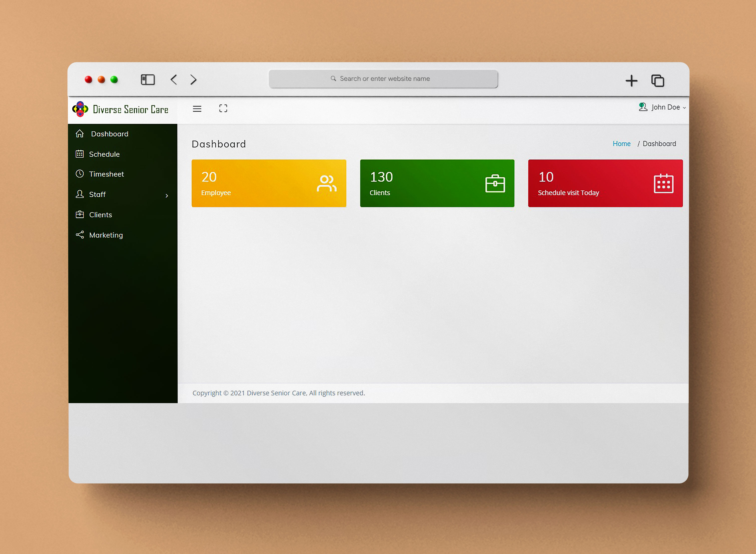This screenshot has width=756, height=554.
Task: Click the Diverse Senior Care logo
Action: coord(120,109)
